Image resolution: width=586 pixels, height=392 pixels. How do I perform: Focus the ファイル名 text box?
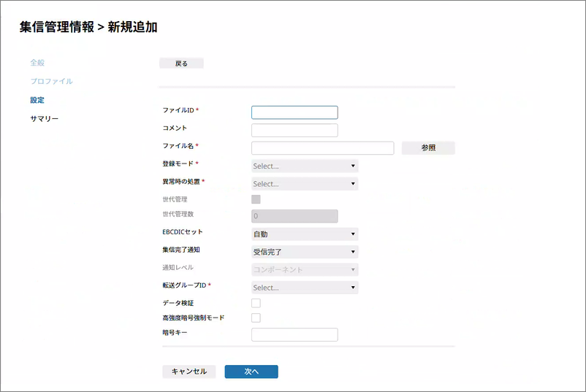click(322, 148)
